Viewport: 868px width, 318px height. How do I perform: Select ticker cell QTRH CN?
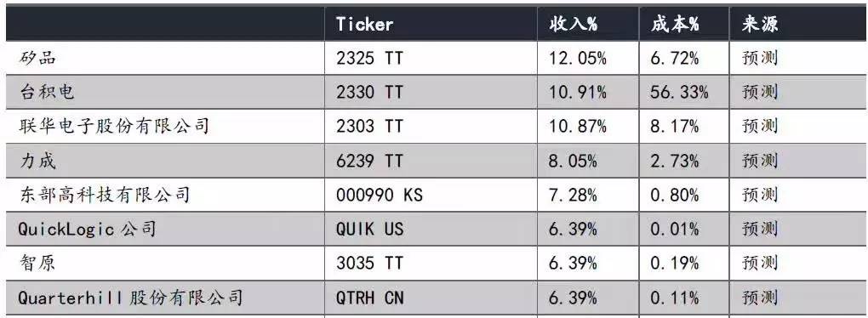point(369,298)
